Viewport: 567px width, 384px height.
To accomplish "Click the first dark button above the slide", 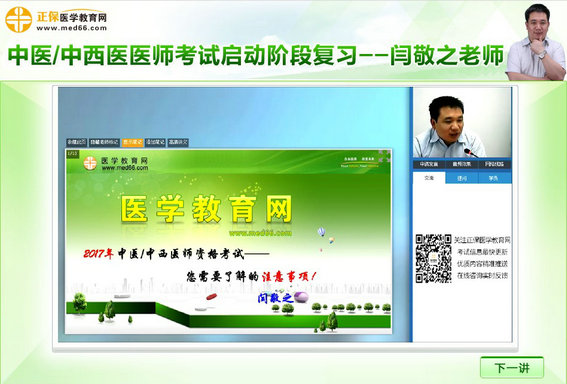I will [77, 142].
